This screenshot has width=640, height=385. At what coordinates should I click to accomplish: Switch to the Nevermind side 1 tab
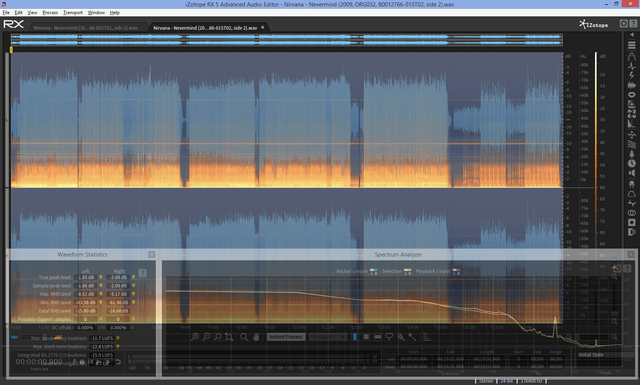pos(85,28)
